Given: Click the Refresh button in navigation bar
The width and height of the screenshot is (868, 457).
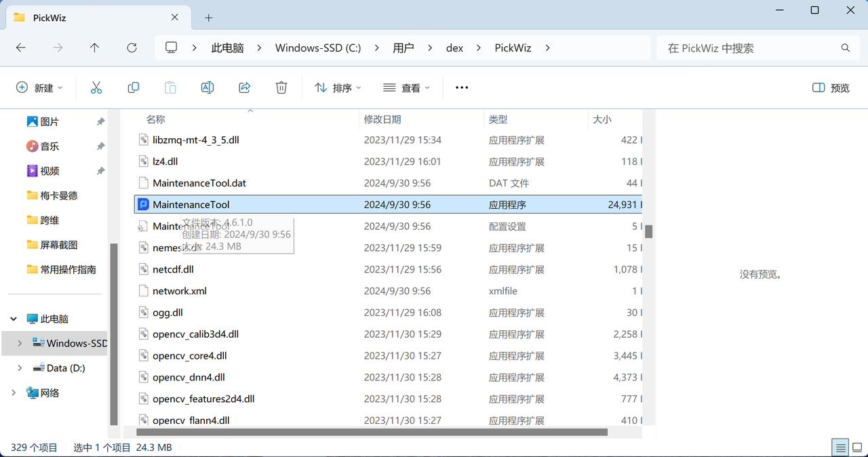Looking at the screenshot, I should (x=132, y=47).
